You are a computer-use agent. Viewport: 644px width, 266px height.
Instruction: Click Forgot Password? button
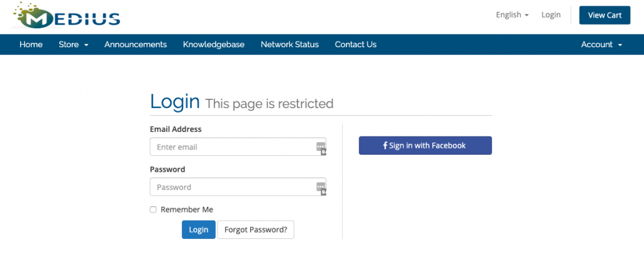[x=255, y=230]
